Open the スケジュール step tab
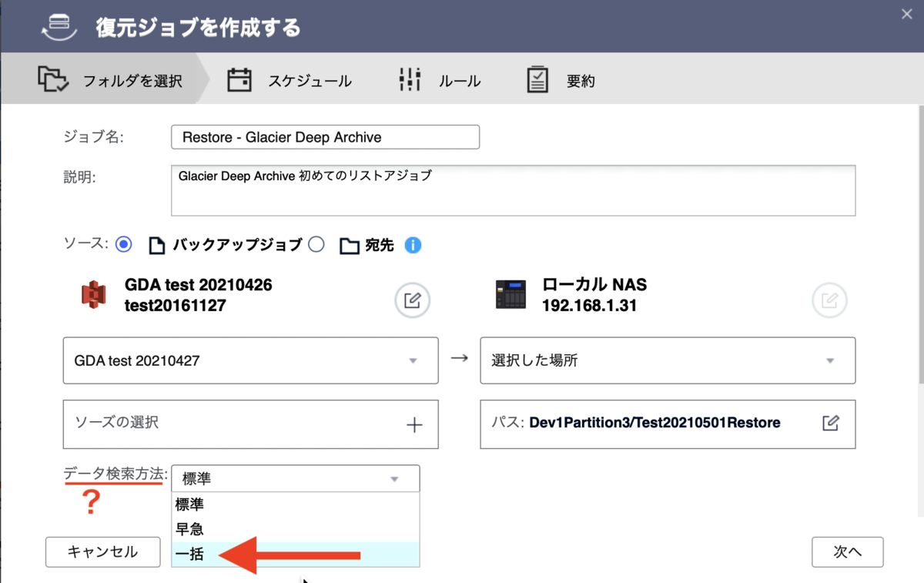Screen dimensions: 924x583 (x=290, y=80)
